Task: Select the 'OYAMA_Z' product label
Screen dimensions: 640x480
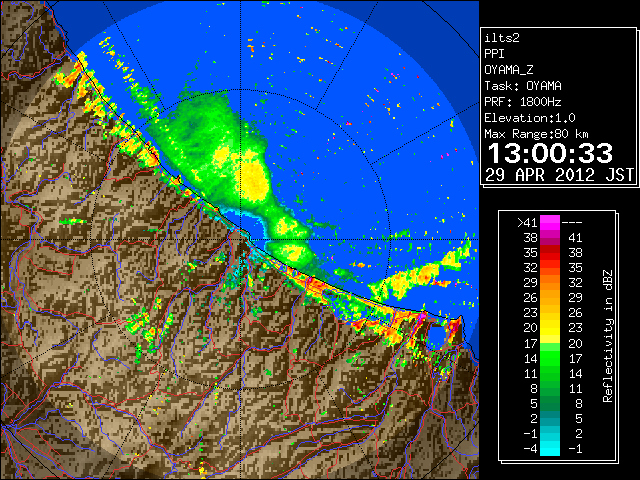Action: [x=509, y=70]
